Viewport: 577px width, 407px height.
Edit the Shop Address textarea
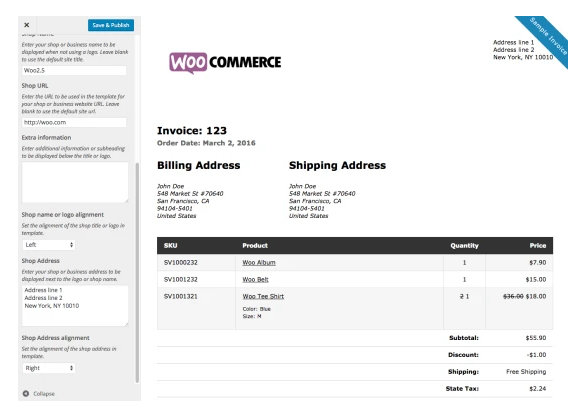click(75, 305)
